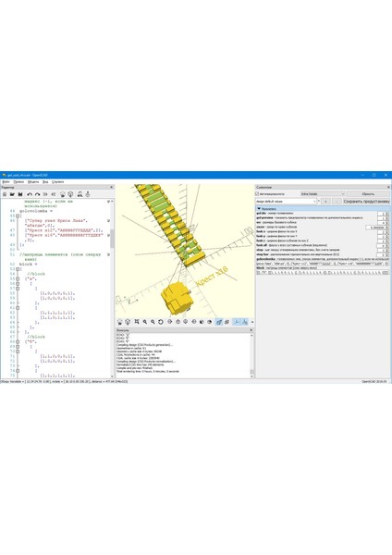Screen dimensions: 392x555
Task: Open the Inline Details dropdown
Action: (322, 194)
